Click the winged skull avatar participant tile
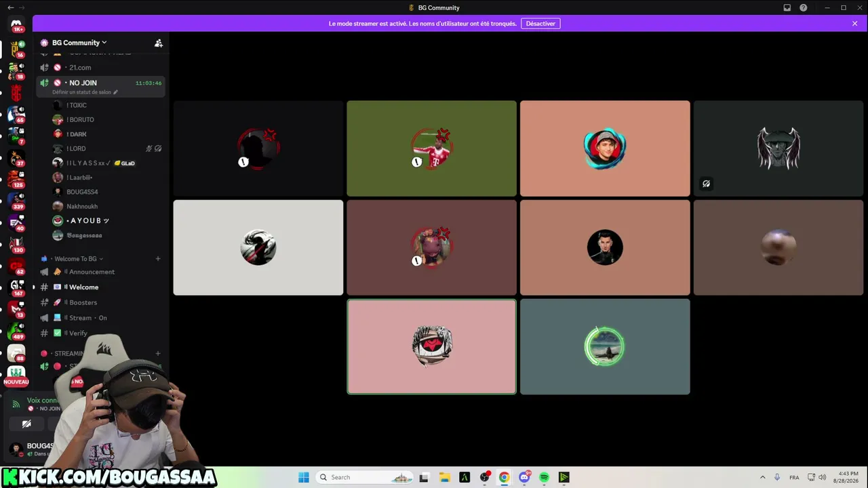 tap(778, 148)
